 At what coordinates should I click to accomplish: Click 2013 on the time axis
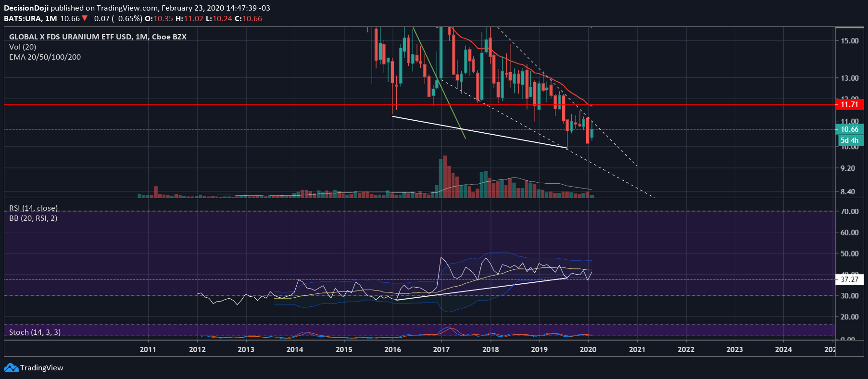click(x=246, y=349)
